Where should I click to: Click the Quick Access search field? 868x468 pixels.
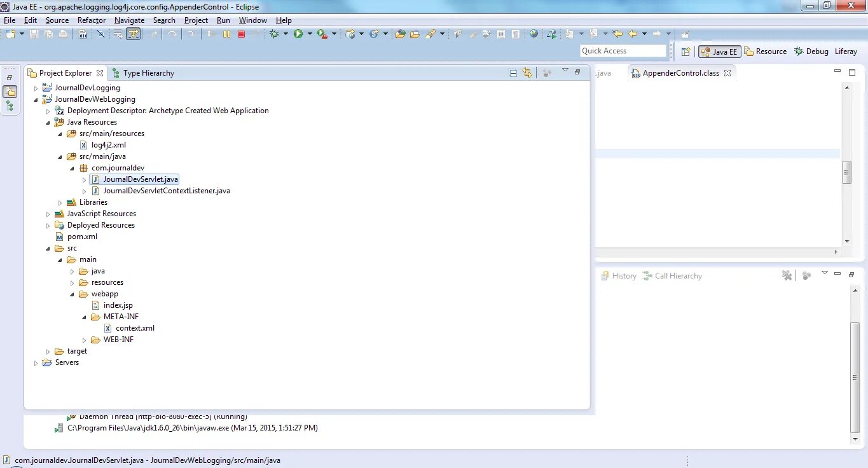pos(623,51)
